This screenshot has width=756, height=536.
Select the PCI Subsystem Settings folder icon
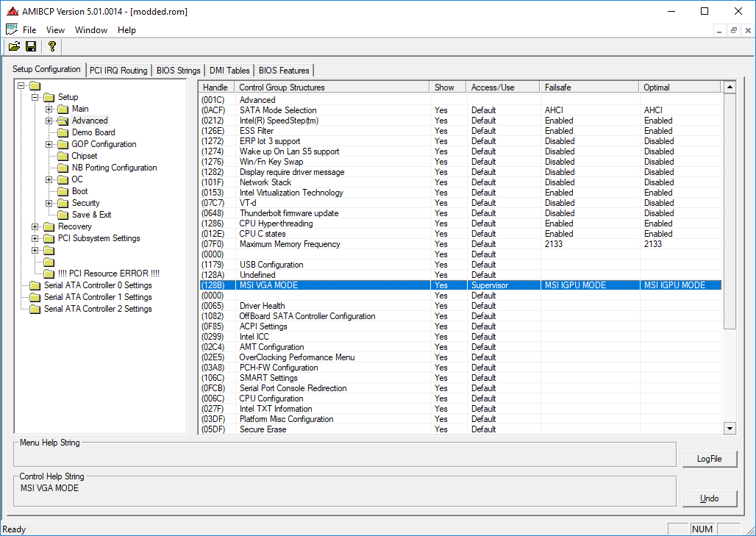point(49,239)
